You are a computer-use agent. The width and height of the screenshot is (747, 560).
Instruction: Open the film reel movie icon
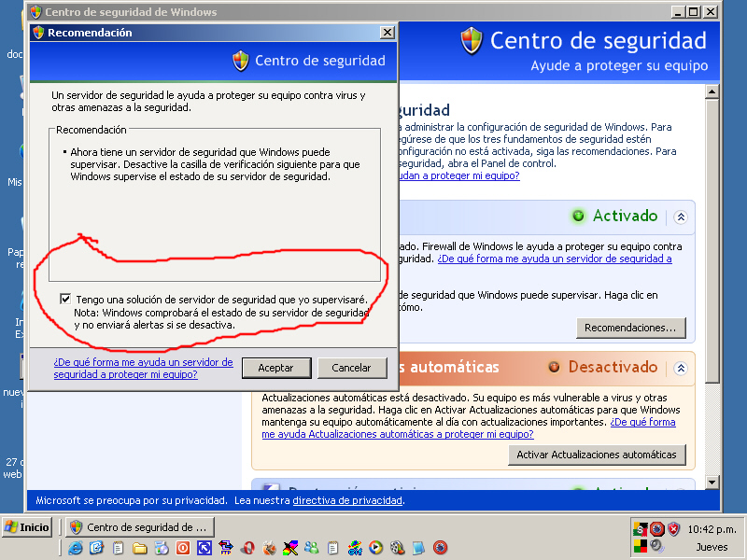[x=398, y=548]
